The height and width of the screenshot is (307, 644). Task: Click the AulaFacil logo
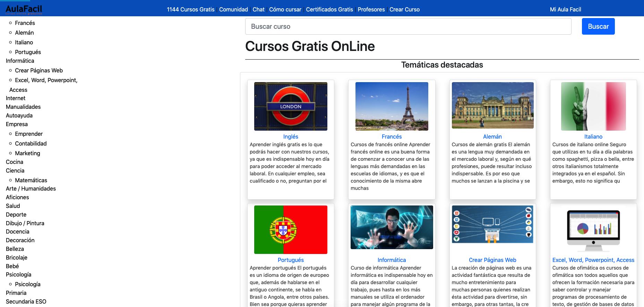[x=24, y=9]
